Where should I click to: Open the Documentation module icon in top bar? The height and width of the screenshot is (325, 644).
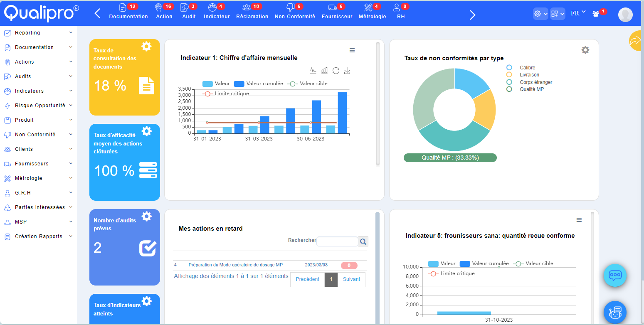click(x=123, y=7)
